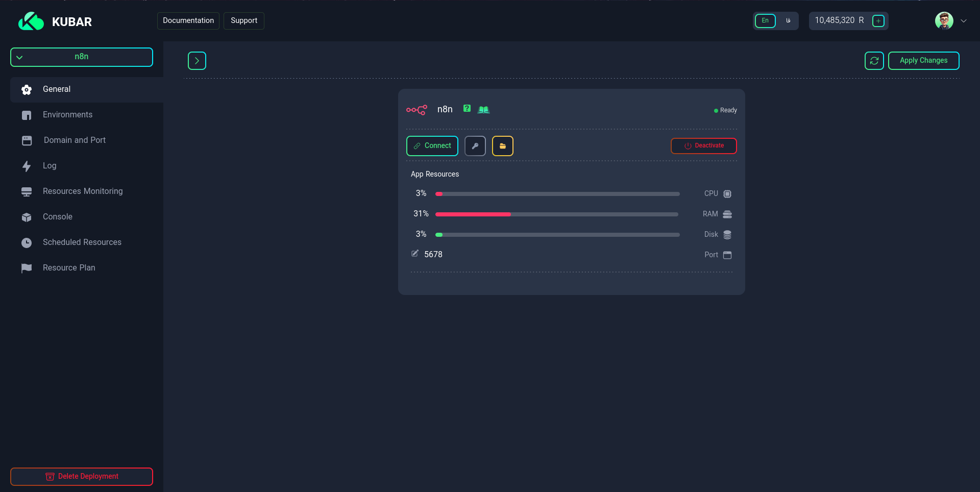Open the General menu item

point(87,90)
